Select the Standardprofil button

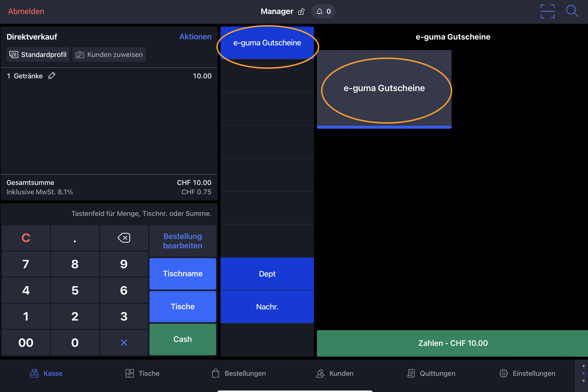coord(38,55)
